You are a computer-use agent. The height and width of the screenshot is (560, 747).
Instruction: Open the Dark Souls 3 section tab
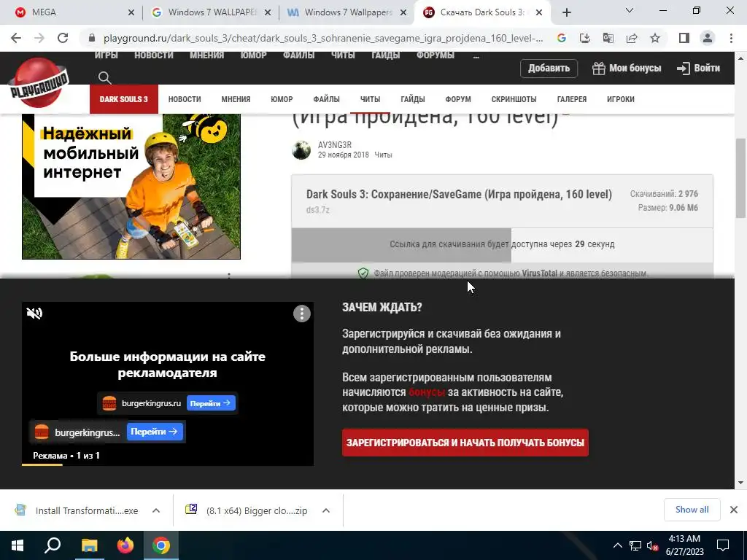coord(124,99)
